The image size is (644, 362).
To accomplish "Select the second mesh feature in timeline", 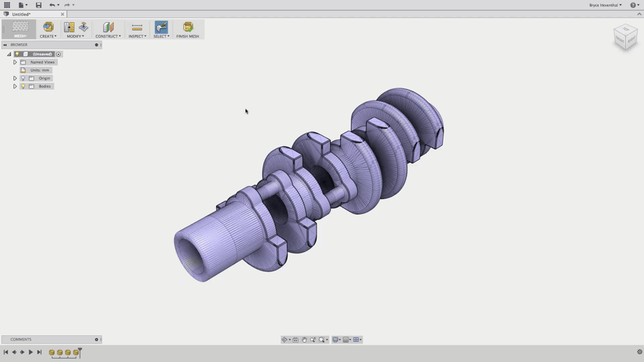I will pos(60,353).
